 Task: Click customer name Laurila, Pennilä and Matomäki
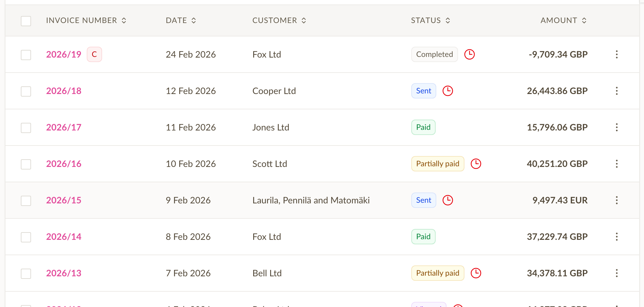(x=311, y=200)
